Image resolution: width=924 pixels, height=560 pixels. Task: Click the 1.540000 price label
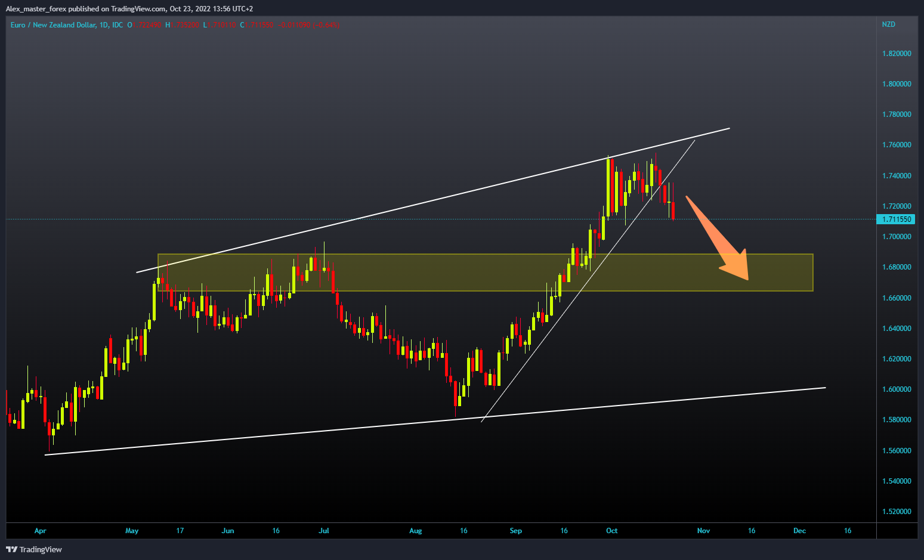point(897,481)
